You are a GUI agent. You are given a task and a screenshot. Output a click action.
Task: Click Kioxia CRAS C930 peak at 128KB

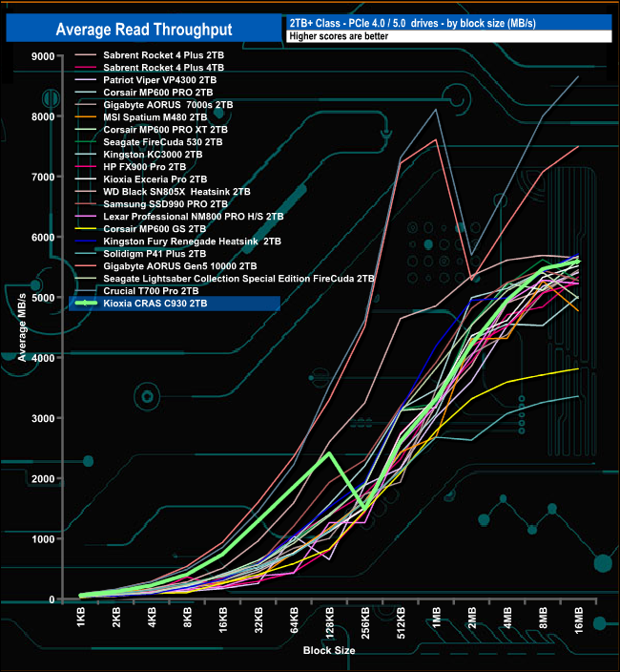coord(329,453)
